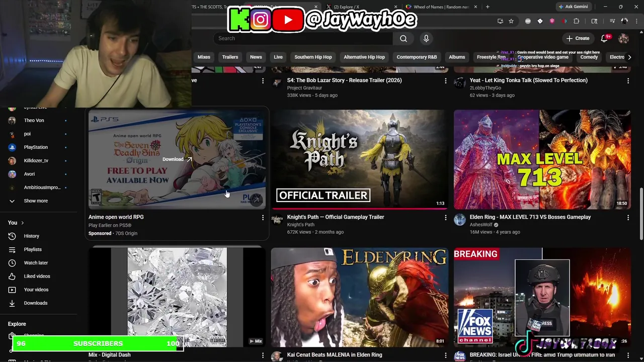Open AshesWolf channel avatar beside Elden Ring video
The width and height of the screenshot is (644, 362).
pos(459,219)
